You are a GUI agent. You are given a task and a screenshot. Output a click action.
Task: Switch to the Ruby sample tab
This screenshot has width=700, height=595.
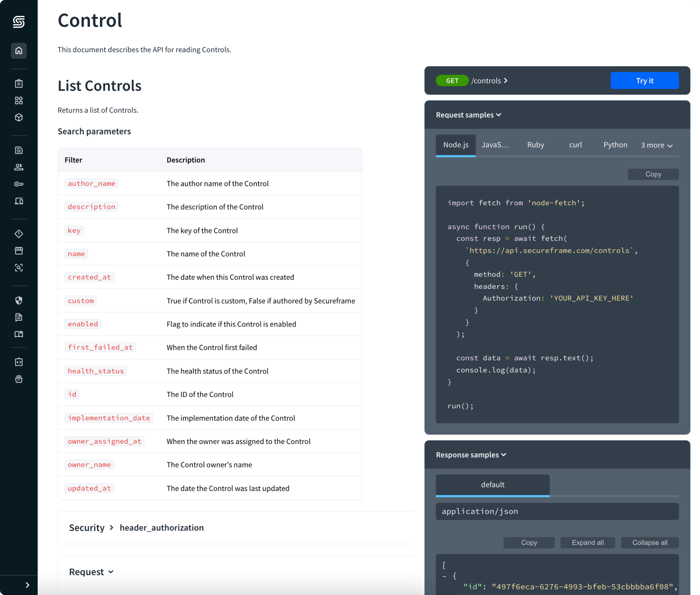coord(535,145)
